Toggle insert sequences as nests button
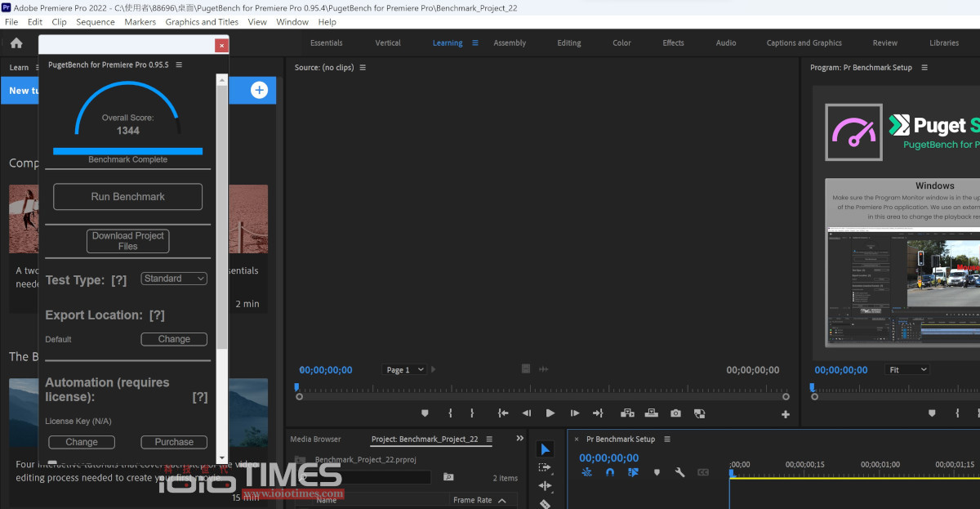980x509 pixels. [x=586, y=472]
